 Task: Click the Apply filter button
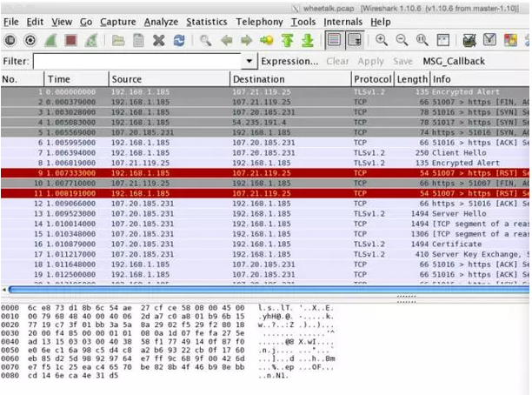click(x=371, y=61)
